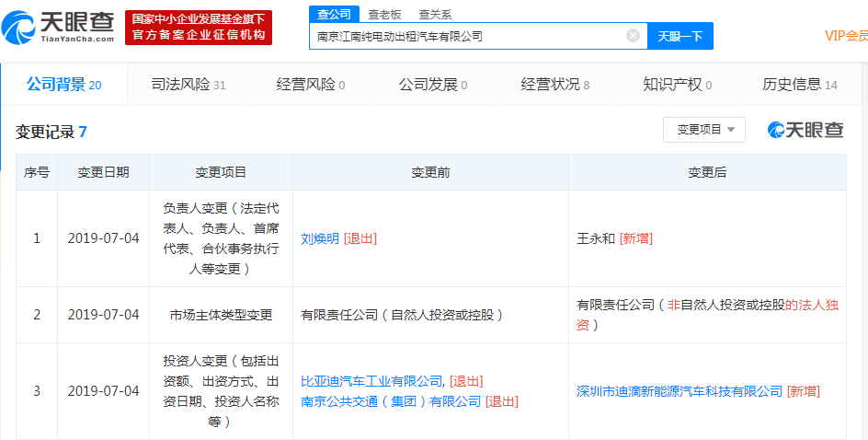
Task: Click 有限责任公司（自然人投资或控股） in 变更前
Action: pyautogui.click(x=403, y=316)
